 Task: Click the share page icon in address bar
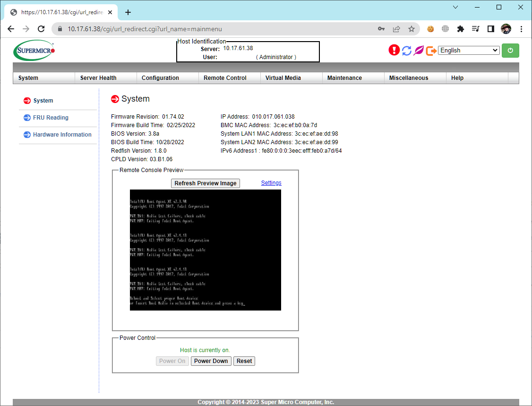coord(396,29)
